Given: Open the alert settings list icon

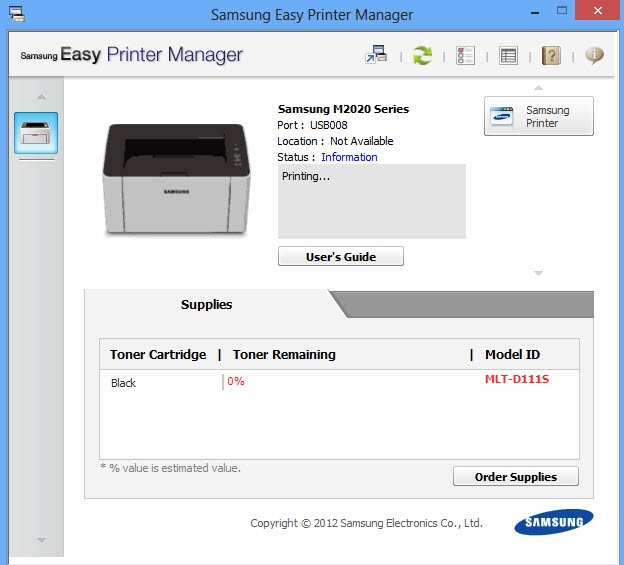Looking at the screenshot, I should click(x=508, y=56).
